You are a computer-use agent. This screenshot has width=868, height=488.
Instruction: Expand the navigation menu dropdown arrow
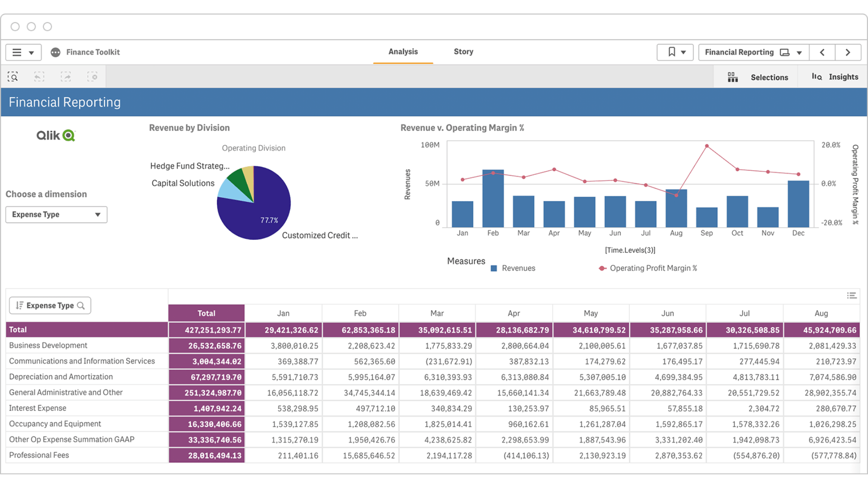pos(31,52)
